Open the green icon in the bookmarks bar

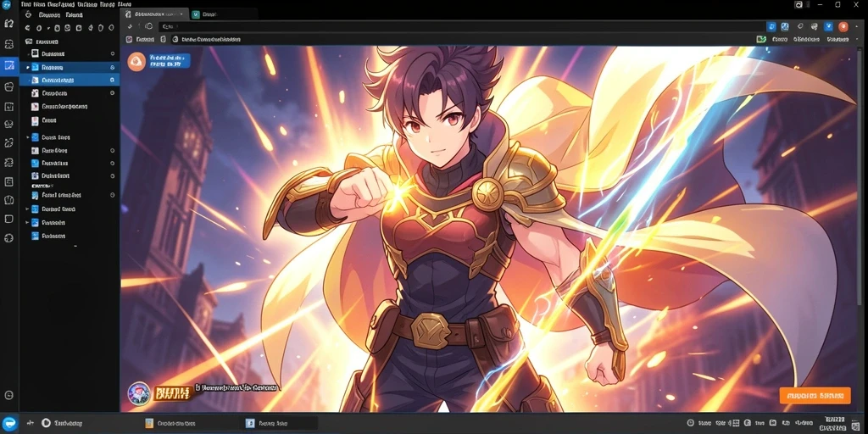click(761, 39)
